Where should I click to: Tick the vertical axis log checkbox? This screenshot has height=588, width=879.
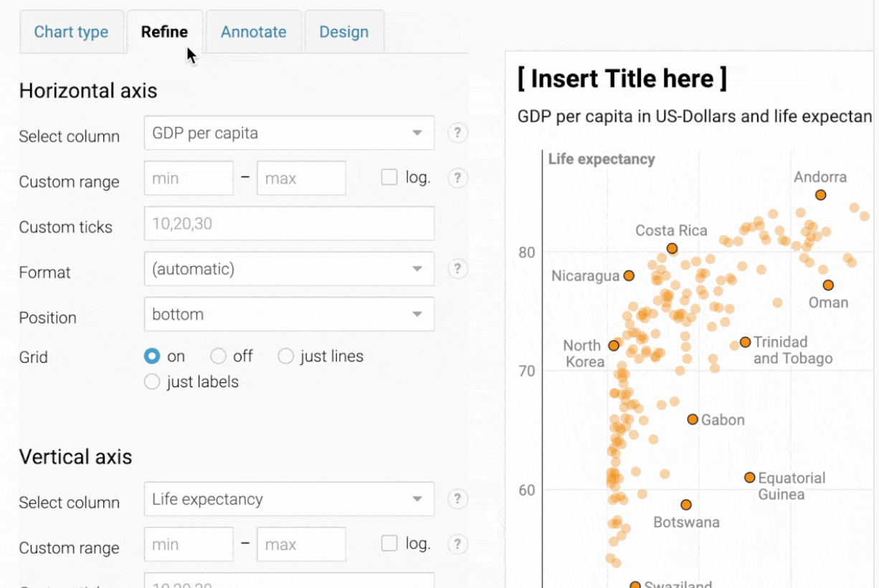pyautogui.click(x=389, y=544)
